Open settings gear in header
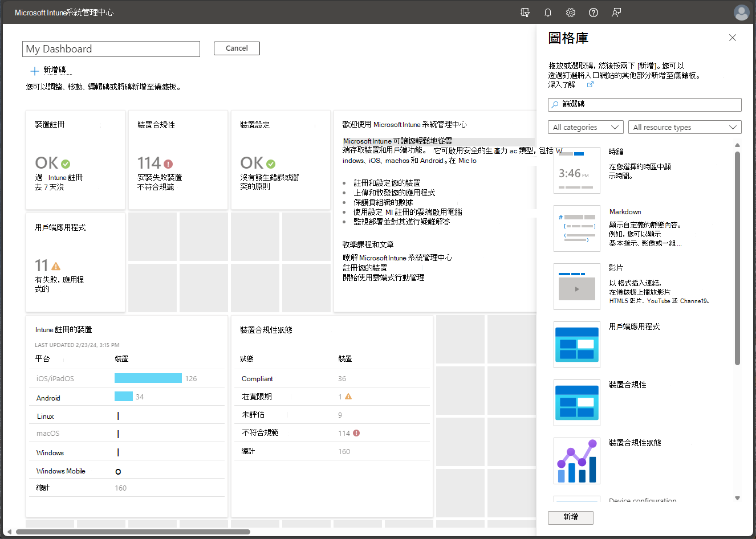The height and width of the screenshot is (539, 756). 571,13
